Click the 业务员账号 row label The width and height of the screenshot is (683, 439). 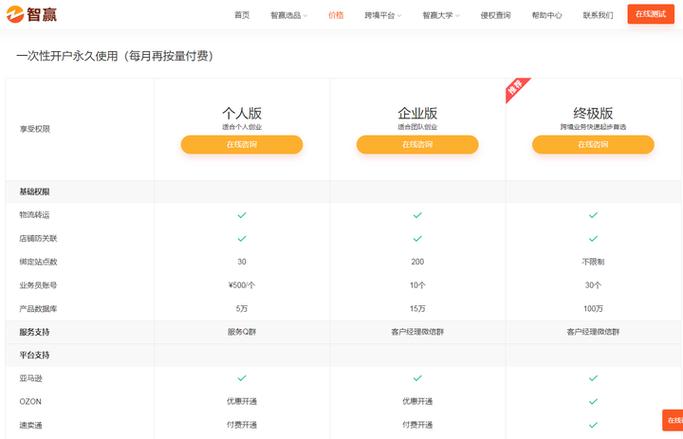click(x=38, y=285)
